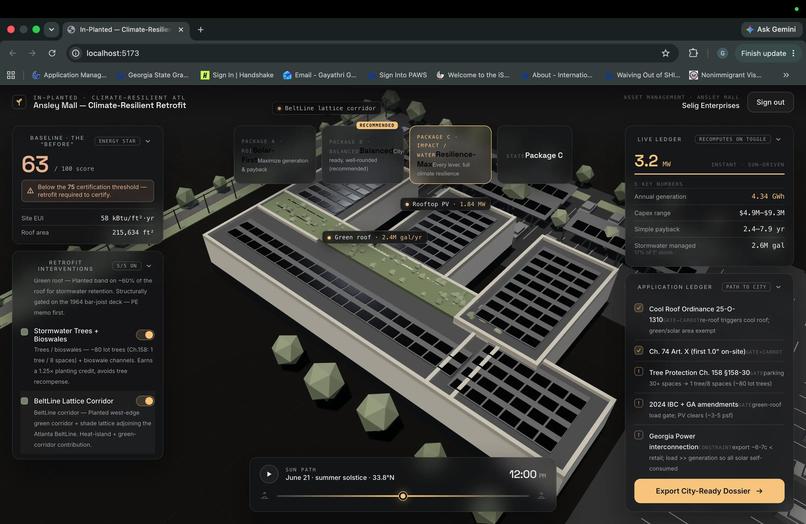Click the BeltLine lattice corridor map label
This screenshot has width=806, height=524.
[x=326, y=108]
